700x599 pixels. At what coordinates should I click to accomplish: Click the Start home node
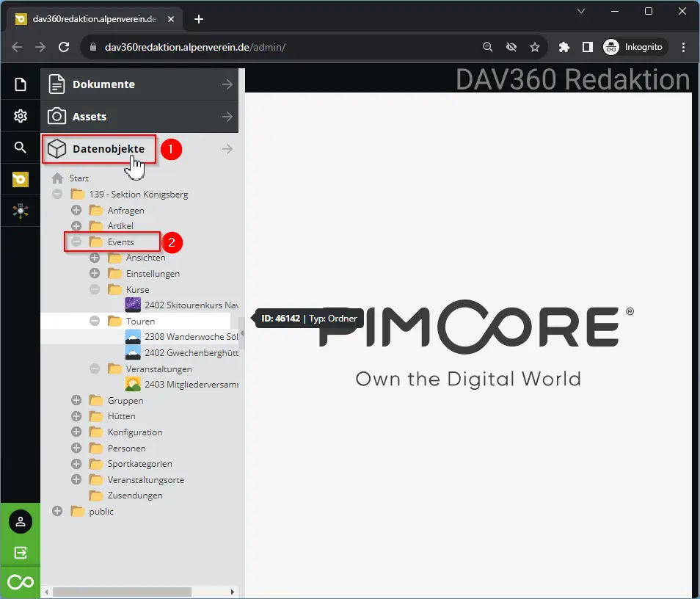click(x=79, y=178)
